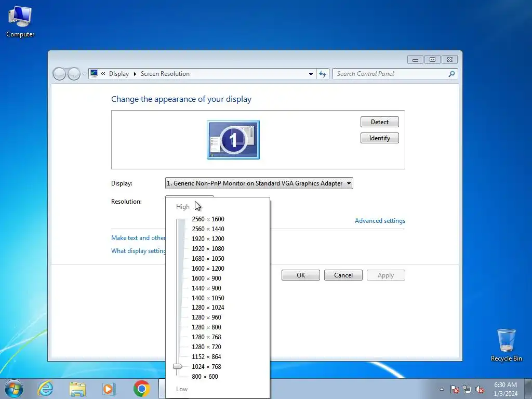
Task: Launch Internet Explorer from the taskbar
Action: point(45,389)
